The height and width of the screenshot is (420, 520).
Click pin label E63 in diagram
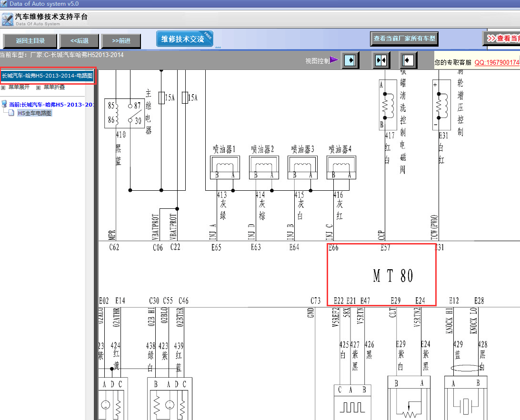pos(256,247)
